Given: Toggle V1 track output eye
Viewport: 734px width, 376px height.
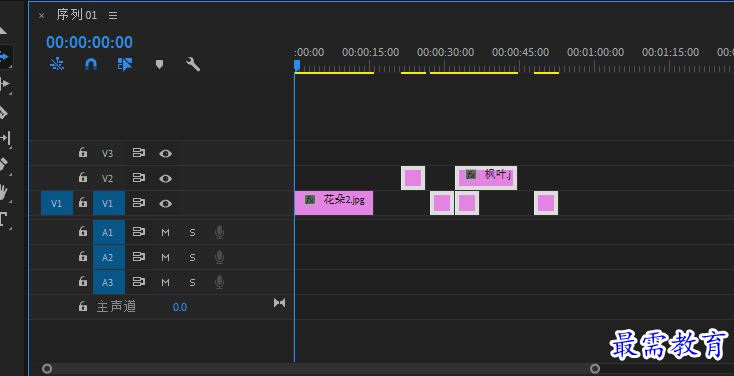Looking at the screenshot, I should [165, 203].
